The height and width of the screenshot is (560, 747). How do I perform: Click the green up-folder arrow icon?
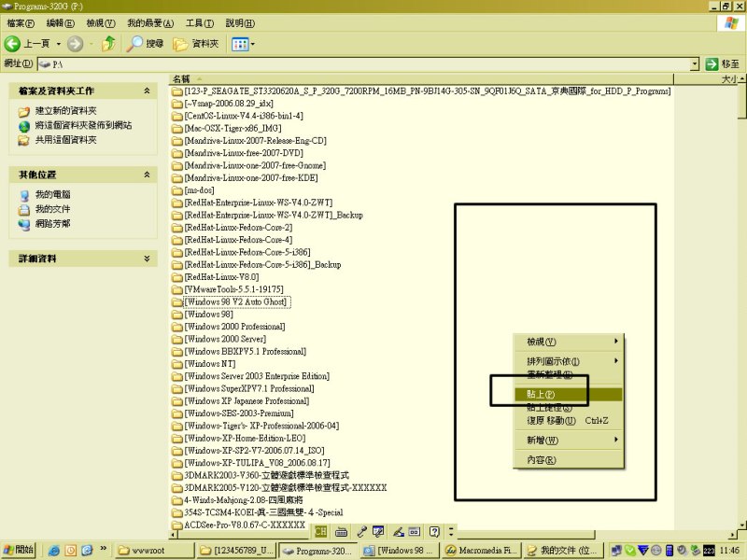point(108,44)
